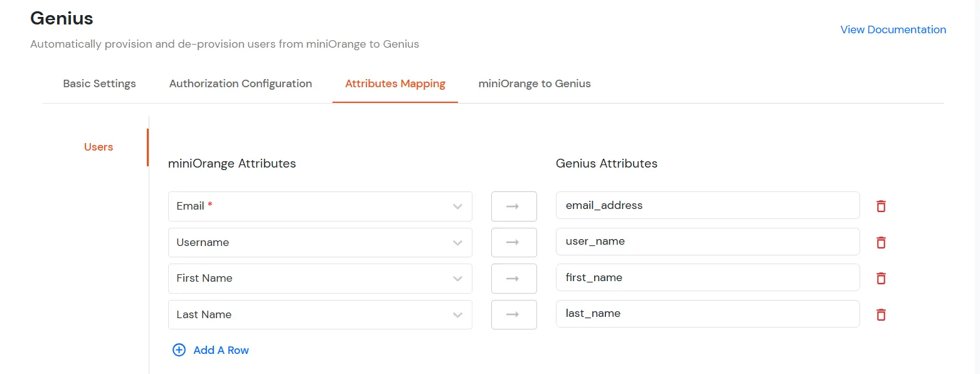Switch to the Basic Settings tab
The height and width of the screenshot is (374, 980).
tap(100, 83)
